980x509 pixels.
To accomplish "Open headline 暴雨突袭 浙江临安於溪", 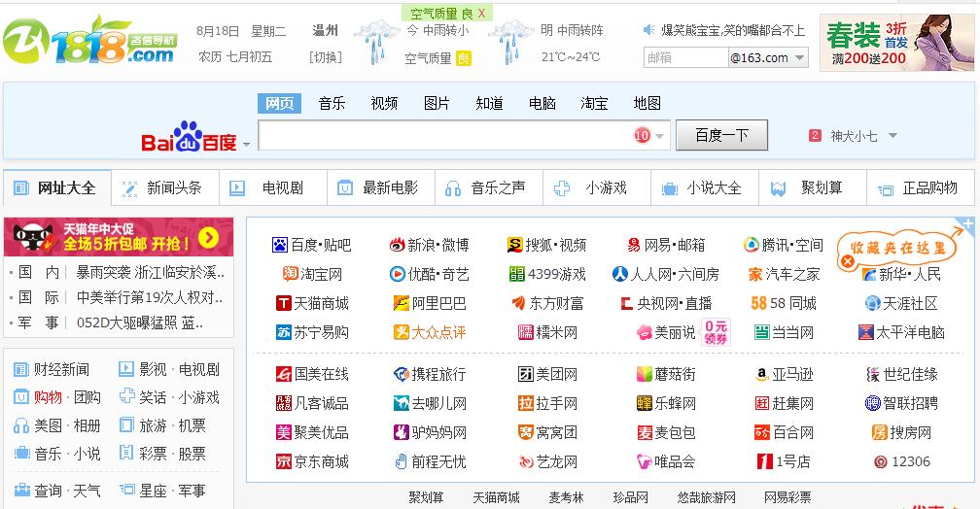I will click(x=150, y=272).
